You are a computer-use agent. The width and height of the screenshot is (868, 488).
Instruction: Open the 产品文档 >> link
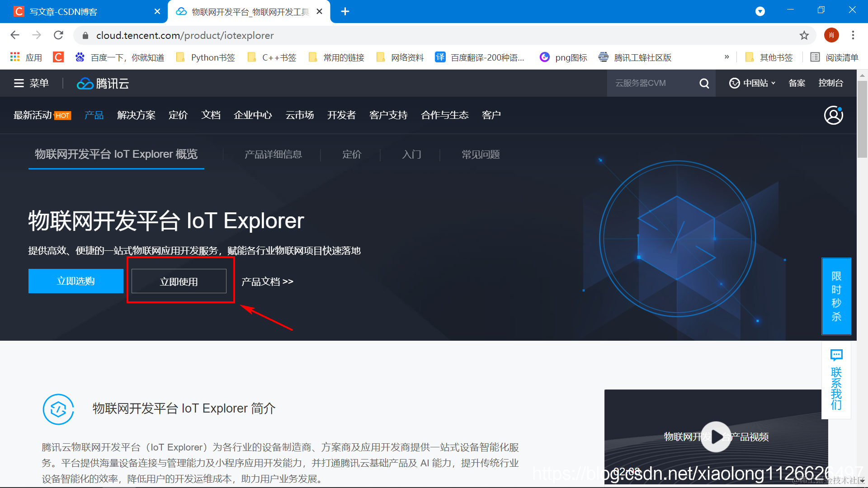click(x=267, y=282)
